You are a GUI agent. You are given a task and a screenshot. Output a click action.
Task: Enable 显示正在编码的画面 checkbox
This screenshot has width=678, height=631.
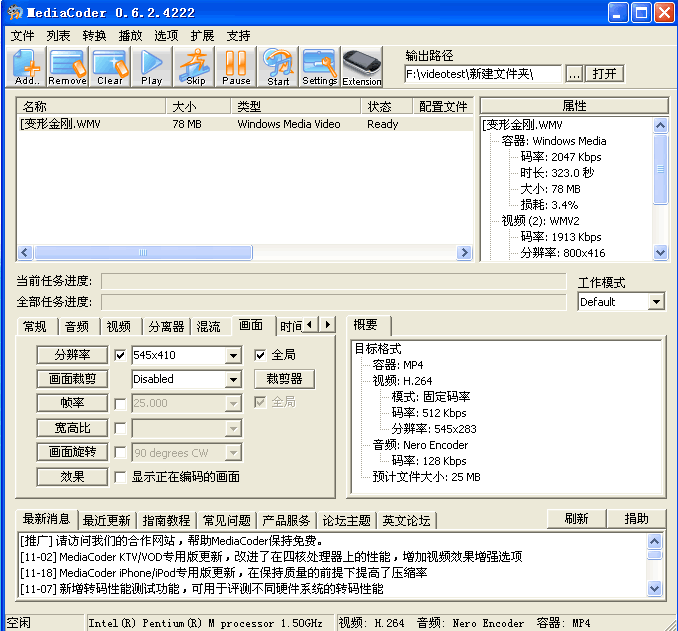(121, 477)
